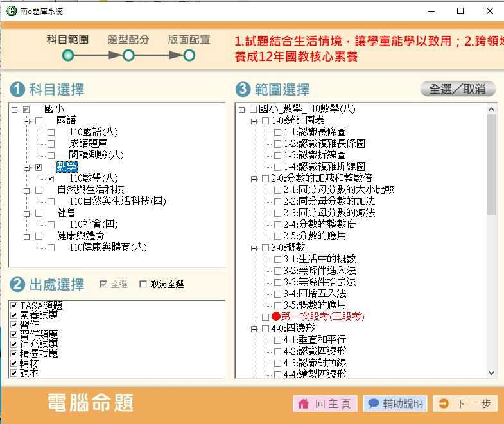Viewport: 504px width, 424px height.
Task: Go to home page with 回主頁 button
Action: click(x=325, y=403)
